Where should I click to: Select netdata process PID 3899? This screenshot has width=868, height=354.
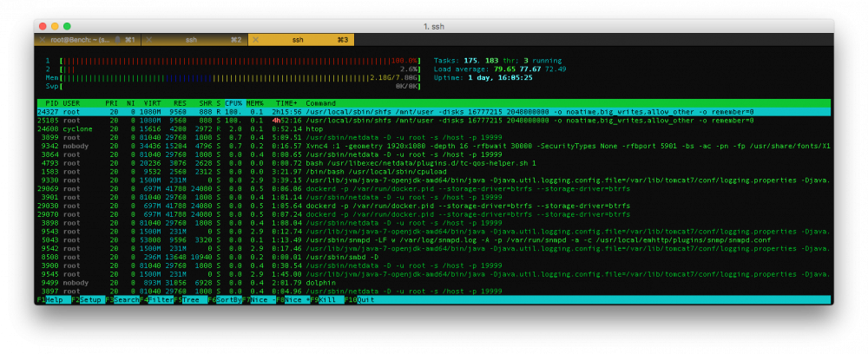click(x=434, y=138)
